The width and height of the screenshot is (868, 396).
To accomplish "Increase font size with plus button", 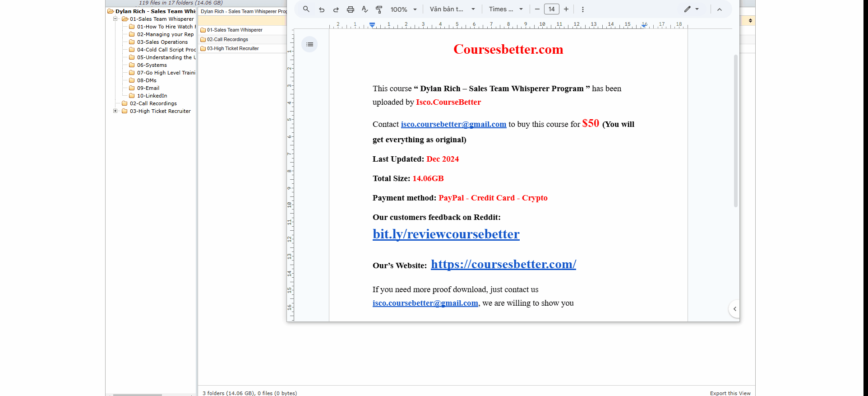I will point(566,9).
